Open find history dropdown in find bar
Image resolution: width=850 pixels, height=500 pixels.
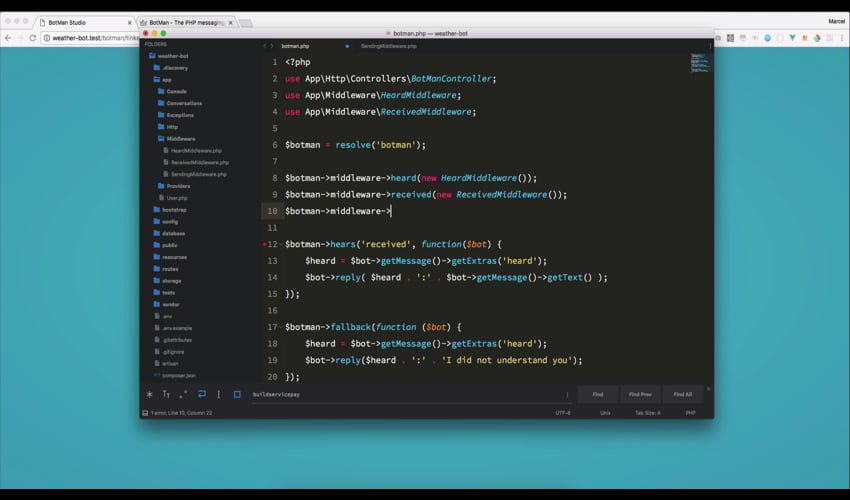[x=567, y=394]
